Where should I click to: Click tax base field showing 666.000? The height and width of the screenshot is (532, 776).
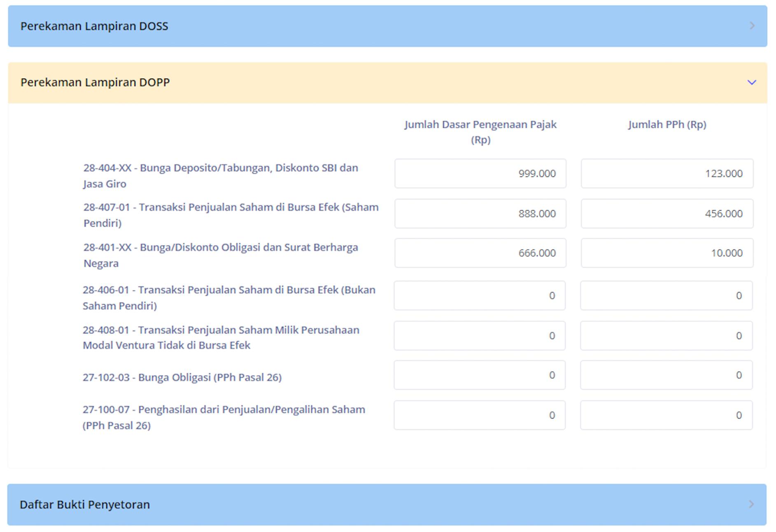click(x=480, y=253)
